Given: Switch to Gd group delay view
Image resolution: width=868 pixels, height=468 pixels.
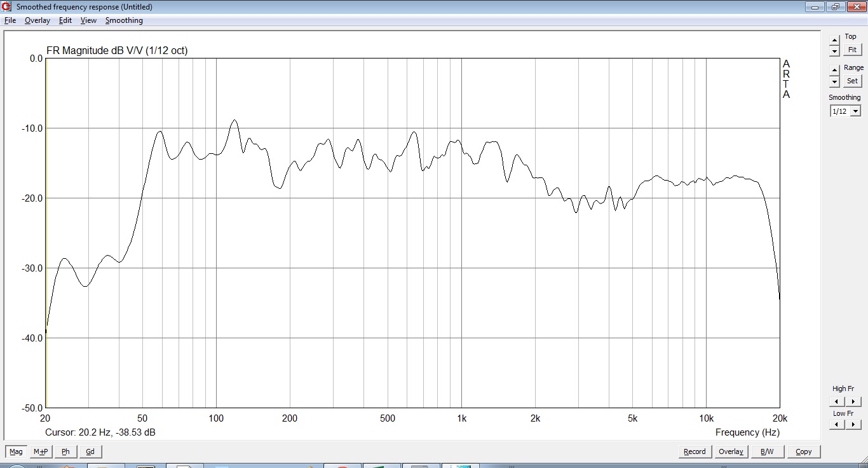Looking at the screenshot, I should click(x=90, y=451).
